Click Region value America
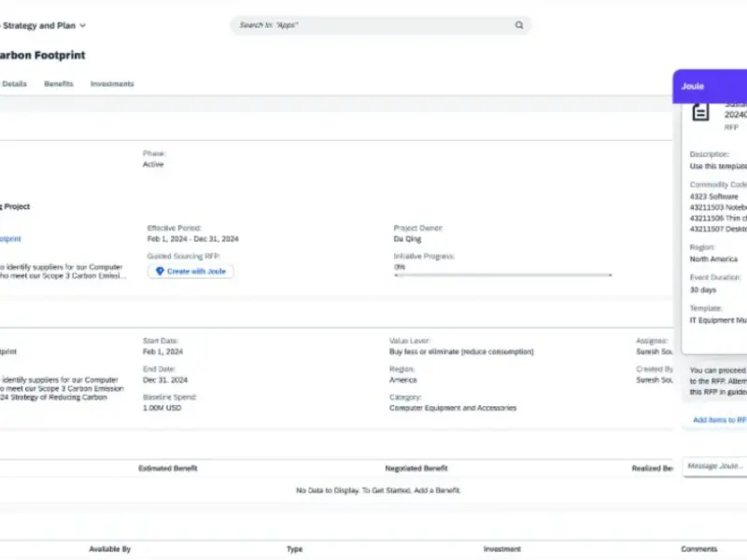The height and width of the screenshot is (560, 747). [x=403, y=380]
